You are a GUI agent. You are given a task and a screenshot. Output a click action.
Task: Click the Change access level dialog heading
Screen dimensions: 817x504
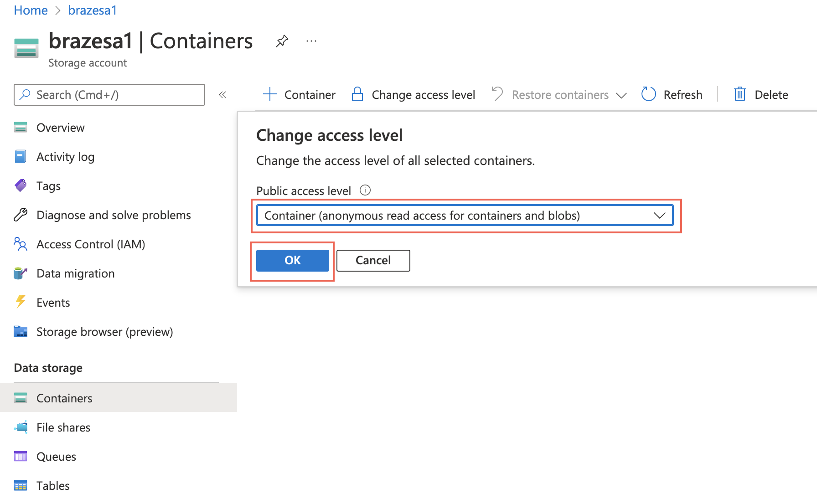pyautogui.click(x=329, y=135)
